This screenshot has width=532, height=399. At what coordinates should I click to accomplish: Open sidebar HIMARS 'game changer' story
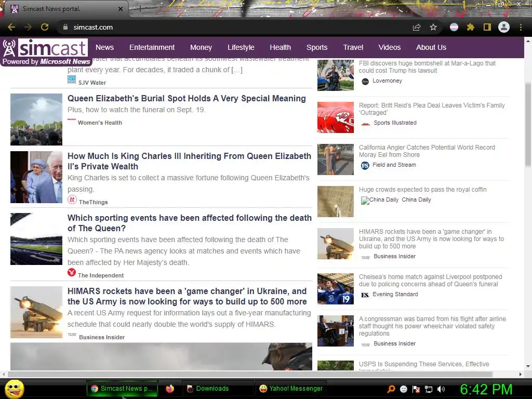pyautogui.click(x=432, y=239)
